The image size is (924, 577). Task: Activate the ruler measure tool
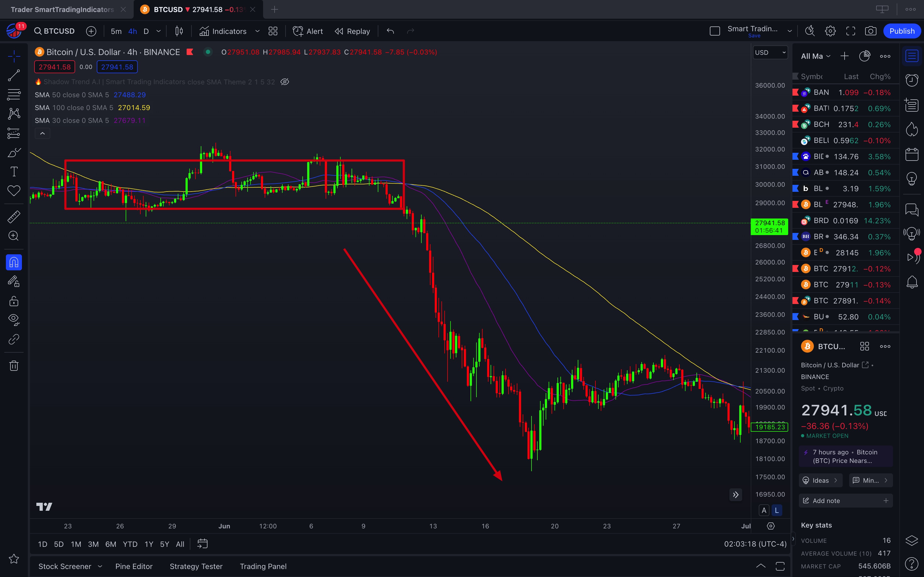14,217
